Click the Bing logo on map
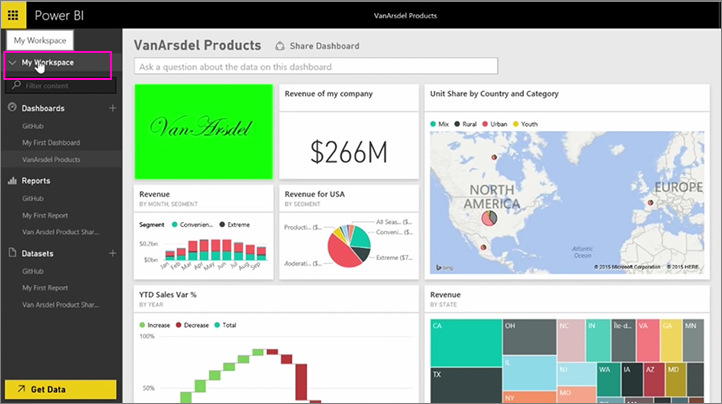Viewport: 722px width, 404px height. coord(444,268)
